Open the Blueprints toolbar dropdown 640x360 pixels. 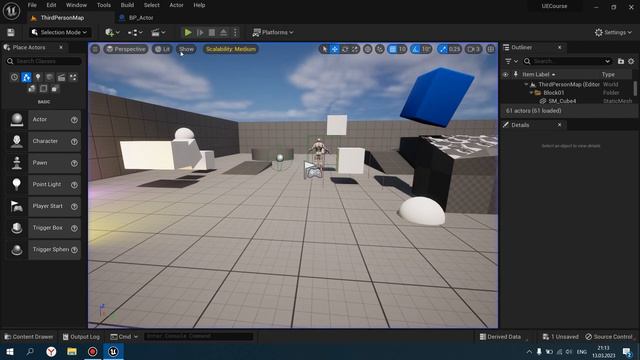135,32
